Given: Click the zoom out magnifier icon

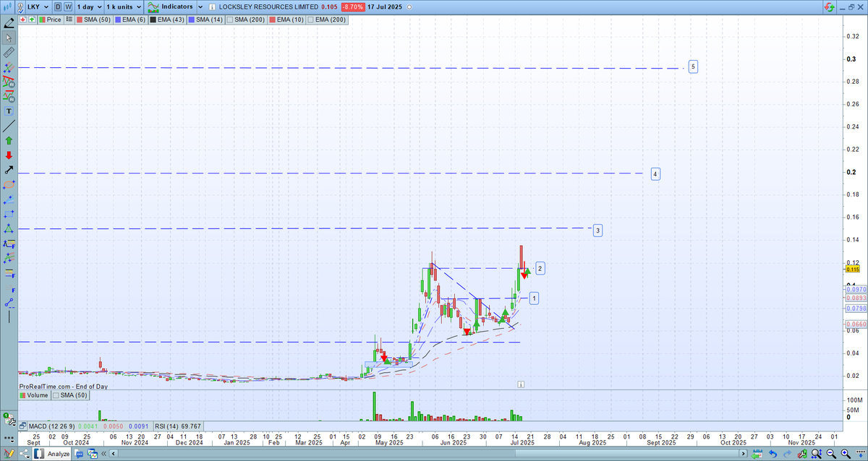Looking at the screenshot, I should click(831, 454).
